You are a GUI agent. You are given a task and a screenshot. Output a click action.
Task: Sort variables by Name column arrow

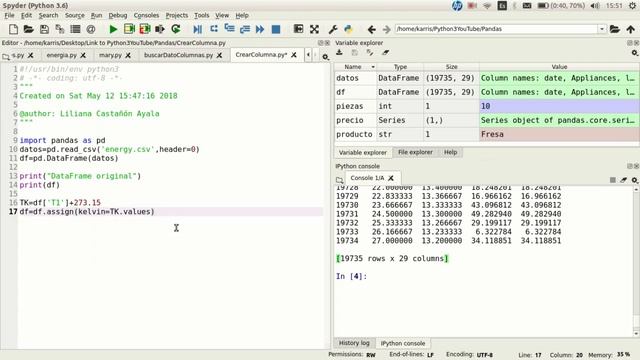pyautogui.click(x=373, y=67)
